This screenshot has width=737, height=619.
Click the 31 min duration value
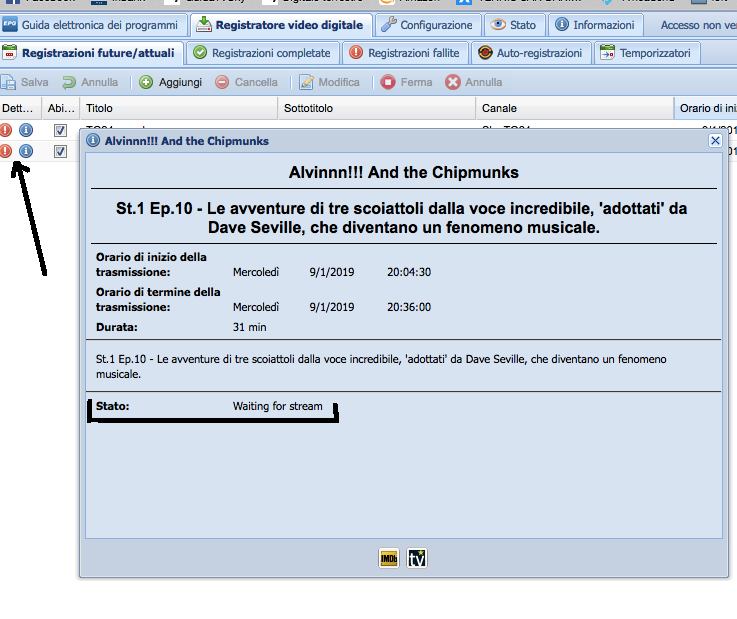point(249,327)
